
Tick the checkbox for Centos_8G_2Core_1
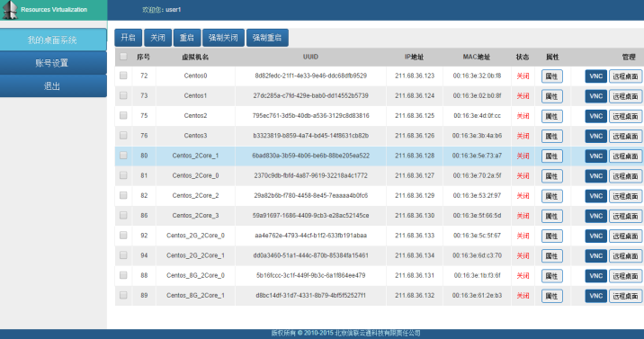123,295
